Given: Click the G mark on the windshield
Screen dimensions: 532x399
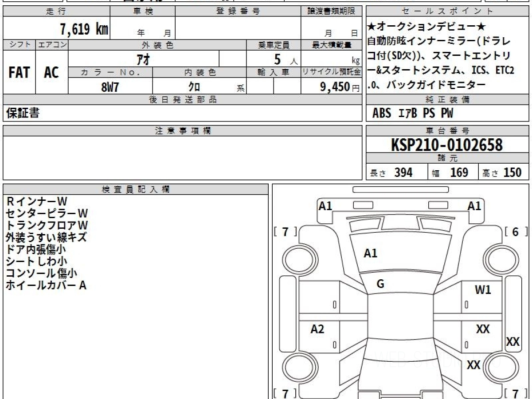Looking at the screenshot, I should [380, 285].
